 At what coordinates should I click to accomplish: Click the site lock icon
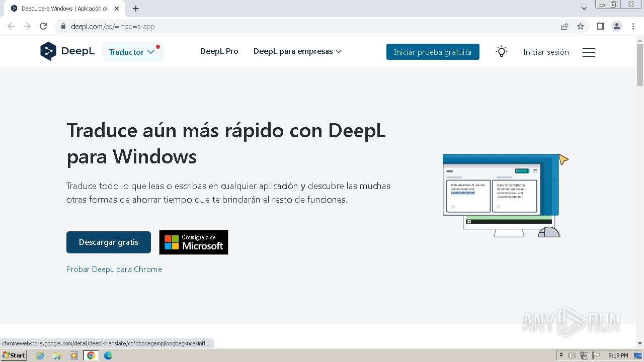(63, 27)
